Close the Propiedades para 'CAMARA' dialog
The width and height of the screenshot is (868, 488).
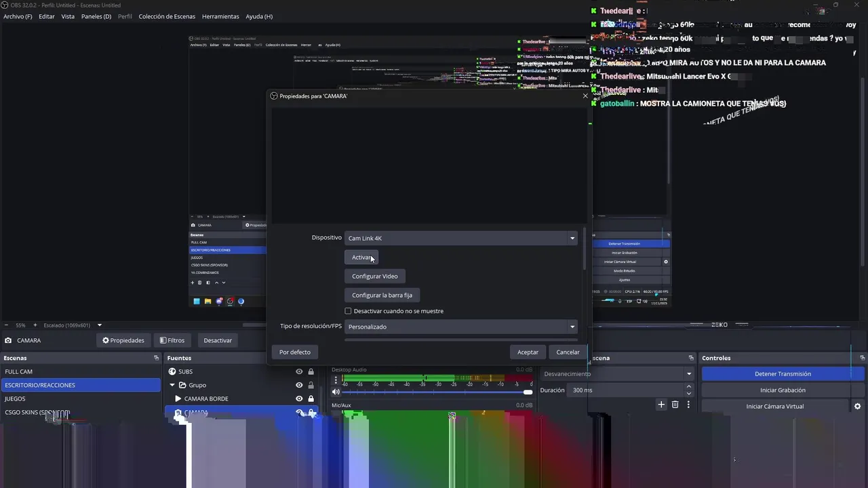(585, 96)
